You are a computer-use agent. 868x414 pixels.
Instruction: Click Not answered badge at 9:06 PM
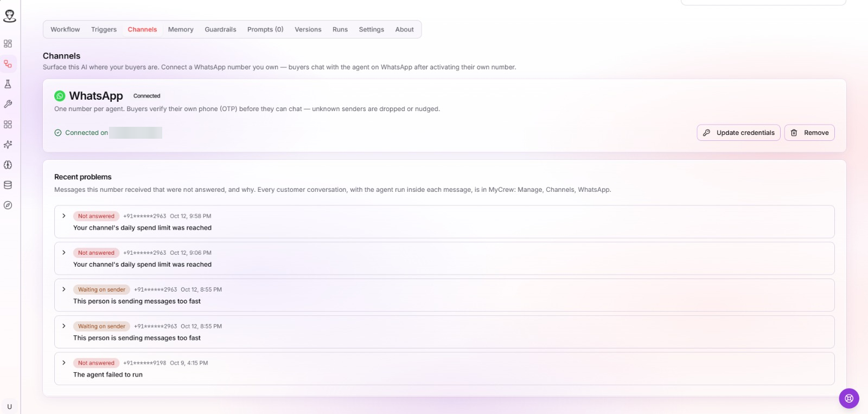point(96,253)
